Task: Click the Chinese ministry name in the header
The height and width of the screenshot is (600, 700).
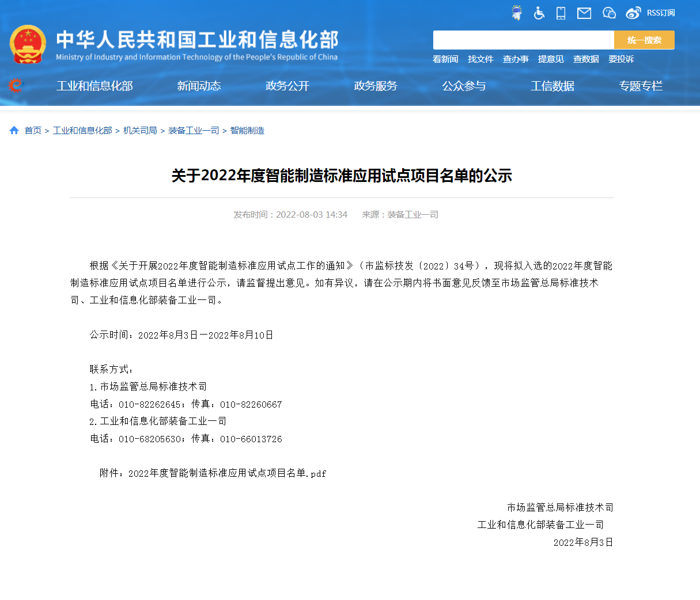Action: 197,40
